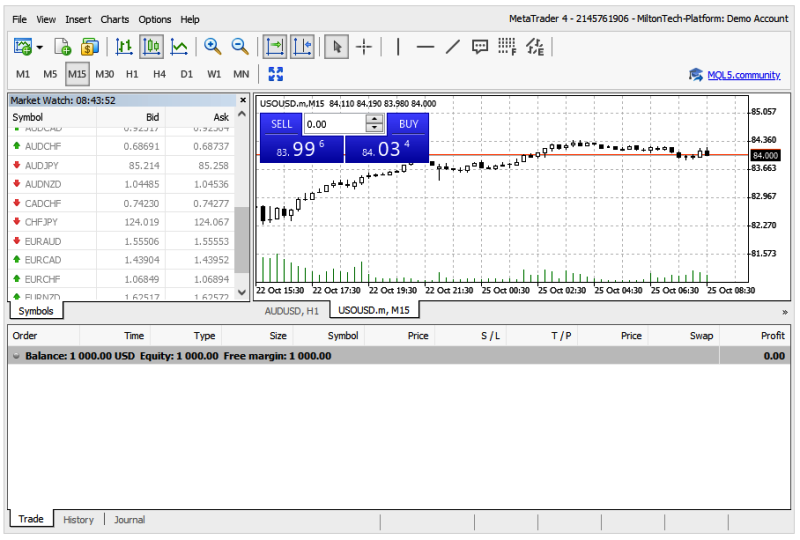Open the History terminal tab
Image resolution: width=800 pixels, height=540 pixels.
(79, 520)
